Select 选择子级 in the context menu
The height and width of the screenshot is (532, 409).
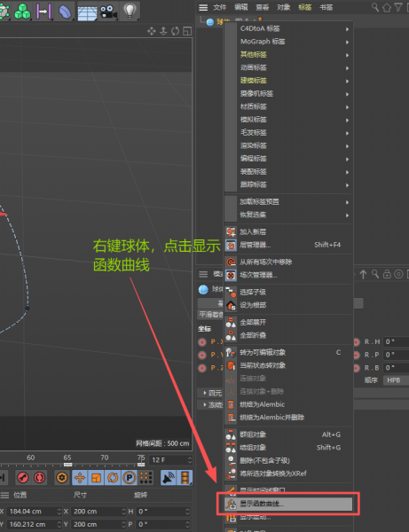(288, 292)
